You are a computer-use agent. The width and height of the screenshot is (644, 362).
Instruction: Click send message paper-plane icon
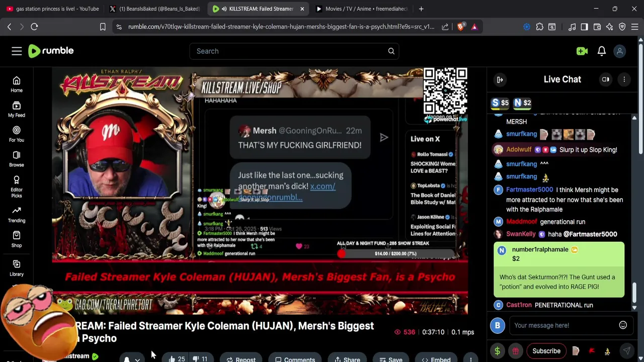pos(626,351)
